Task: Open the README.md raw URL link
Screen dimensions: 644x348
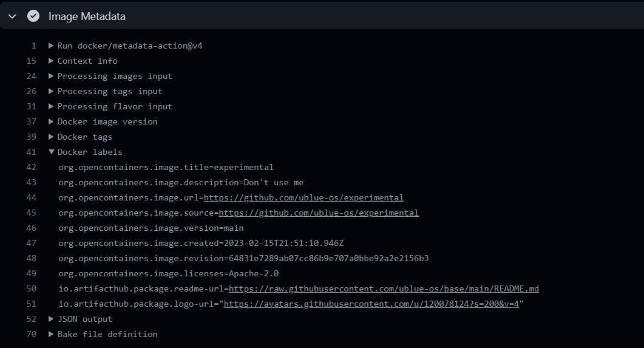Action: (x=384, y=288)
